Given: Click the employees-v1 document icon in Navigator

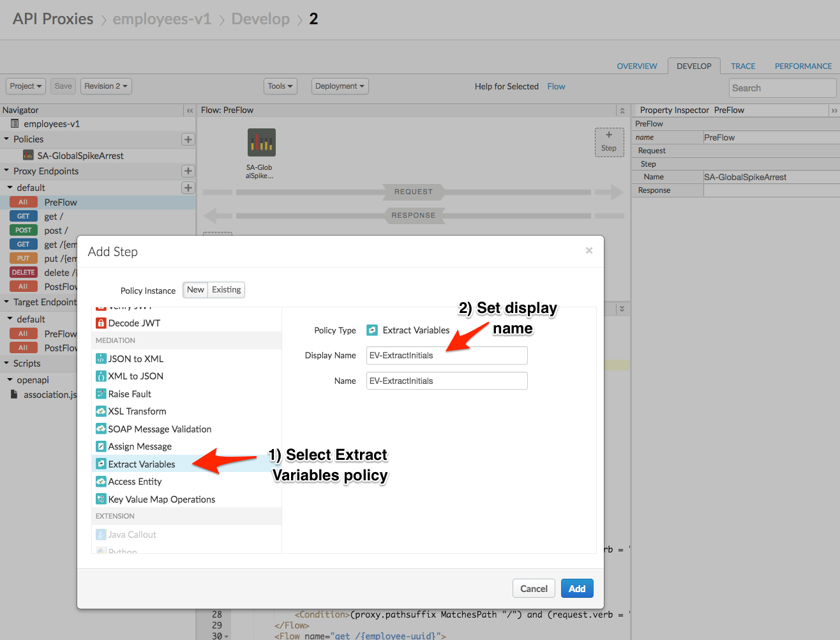Looking at the screenshot, I should click(x=15, y=124).
